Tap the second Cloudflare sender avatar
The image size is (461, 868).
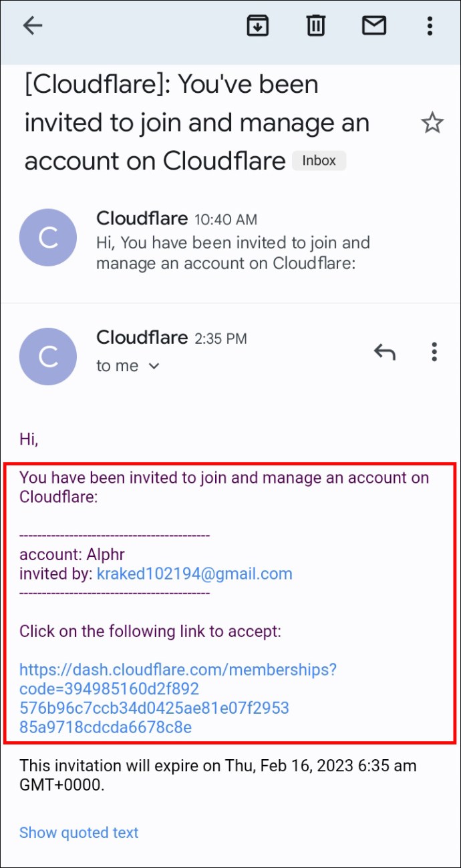click(48, 357)
